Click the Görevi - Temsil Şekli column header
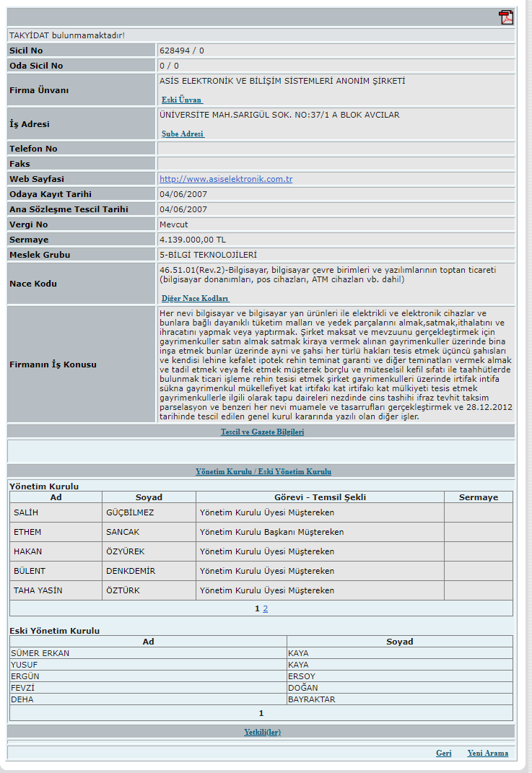 click(320, 497)
